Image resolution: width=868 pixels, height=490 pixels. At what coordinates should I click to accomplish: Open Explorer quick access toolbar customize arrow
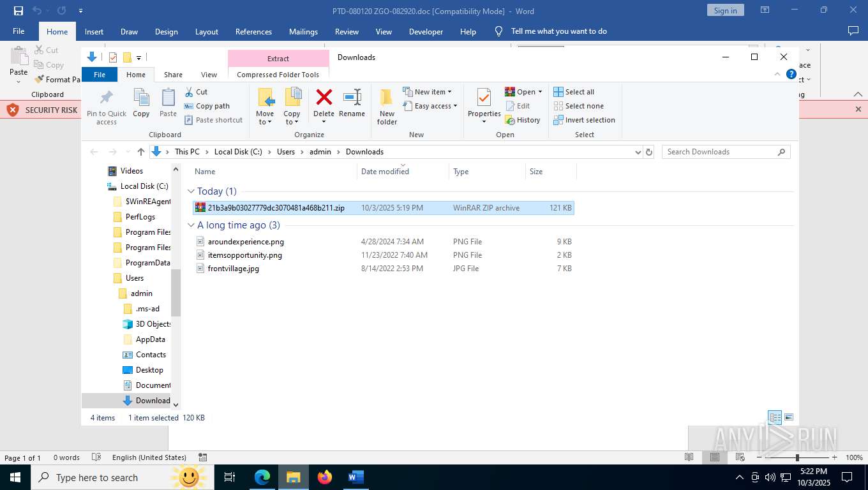click(139, 57)
